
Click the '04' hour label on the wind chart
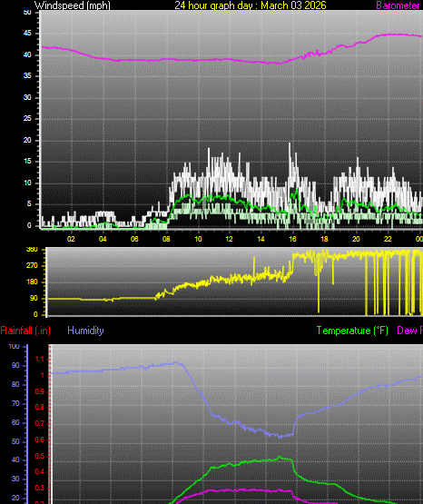(103, 239)
